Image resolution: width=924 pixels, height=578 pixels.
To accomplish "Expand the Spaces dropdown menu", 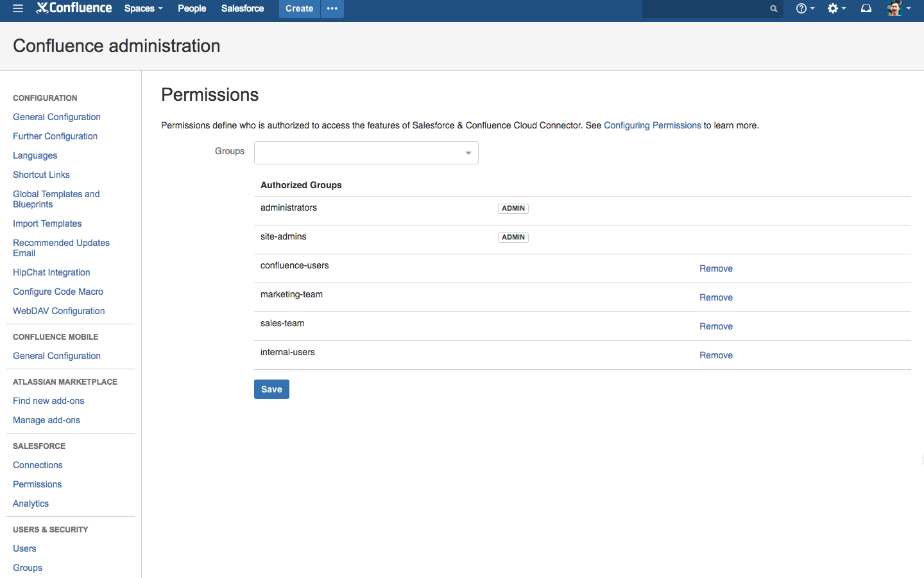I will 143,8.
